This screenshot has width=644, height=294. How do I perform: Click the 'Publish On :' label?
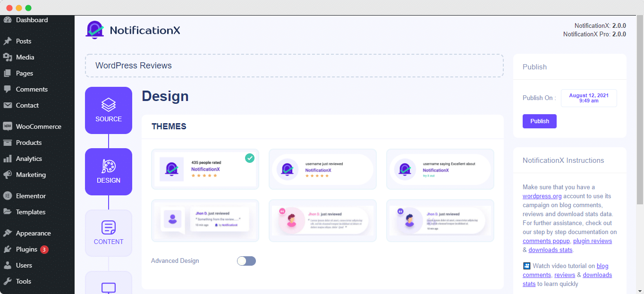(539, 98)
